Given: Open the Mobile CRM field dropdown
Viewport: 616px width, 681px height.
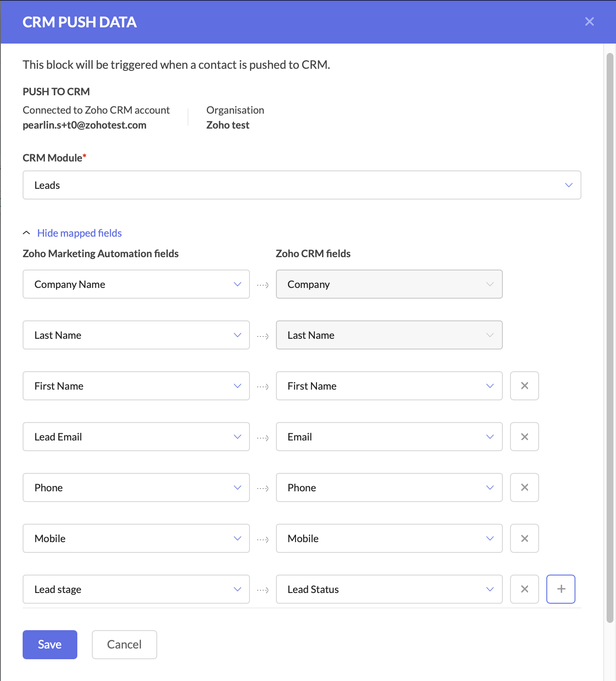Looking at the screenshot, I should (x=389, y=538).
